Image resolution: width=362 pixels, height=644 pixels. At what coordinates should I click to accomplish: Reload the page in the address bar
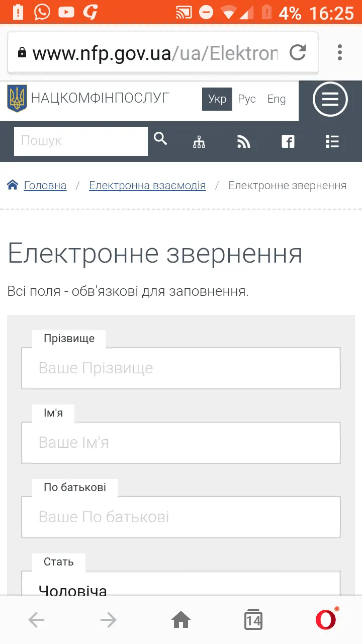298,52
